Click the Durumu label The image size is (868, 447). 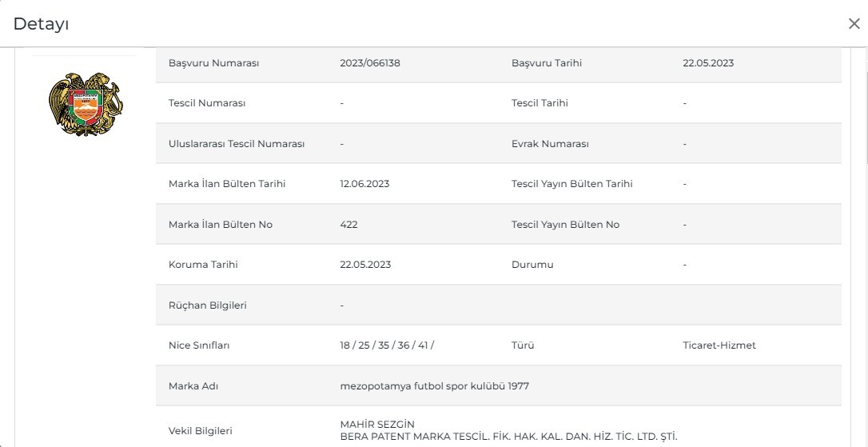[532, 265]
